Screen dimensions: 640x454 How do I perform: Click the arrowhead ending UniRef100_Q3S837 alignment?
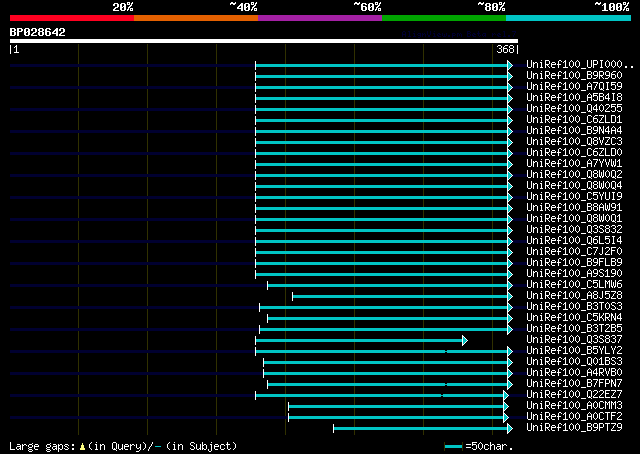[465, 340]
